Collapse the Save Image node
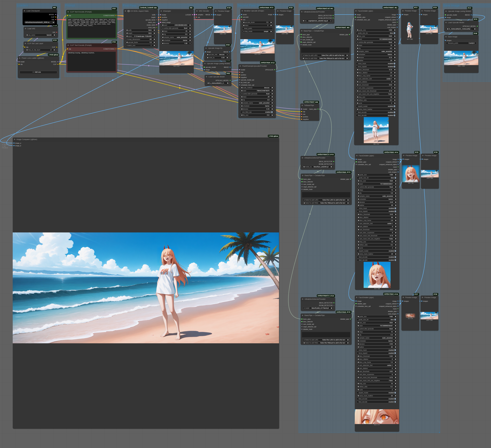The image size is (491, 448). (x=446, y=37)
